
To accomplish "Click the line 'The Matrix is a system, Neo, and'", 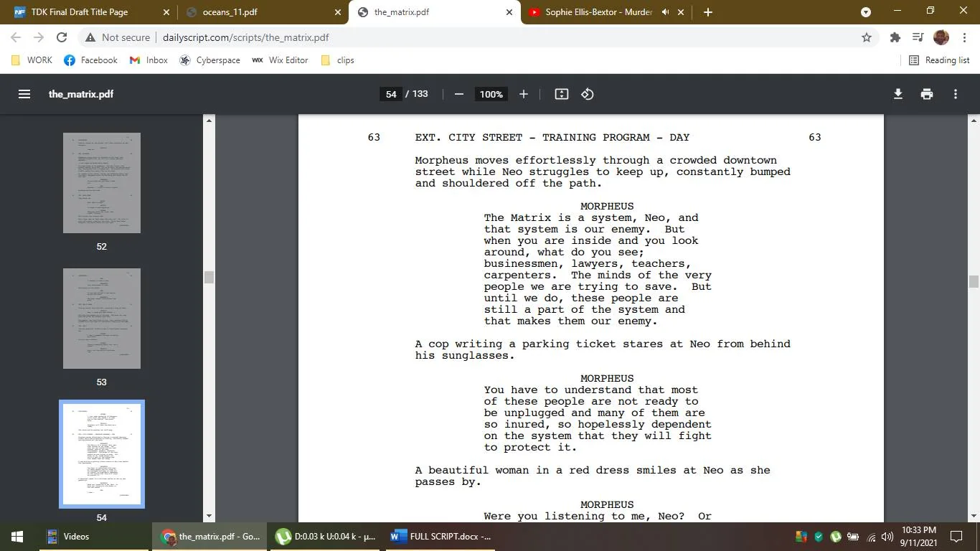I will 591,217.
